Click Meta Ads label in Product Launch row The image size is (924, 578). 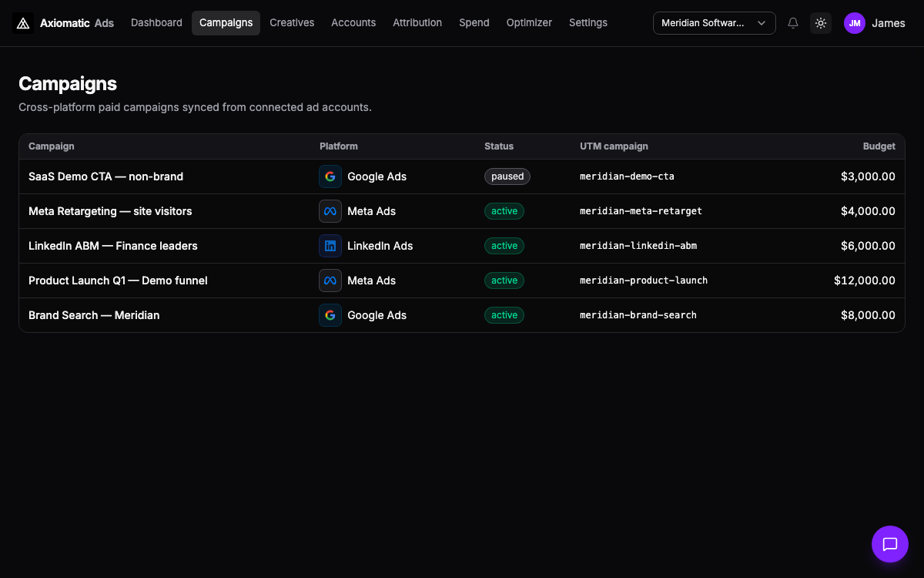coord(372,281)
